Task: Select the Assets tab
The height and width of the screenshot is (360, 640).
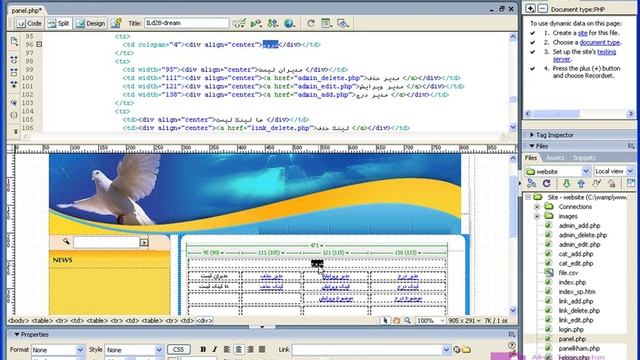Action: click(x=555, y=158)
